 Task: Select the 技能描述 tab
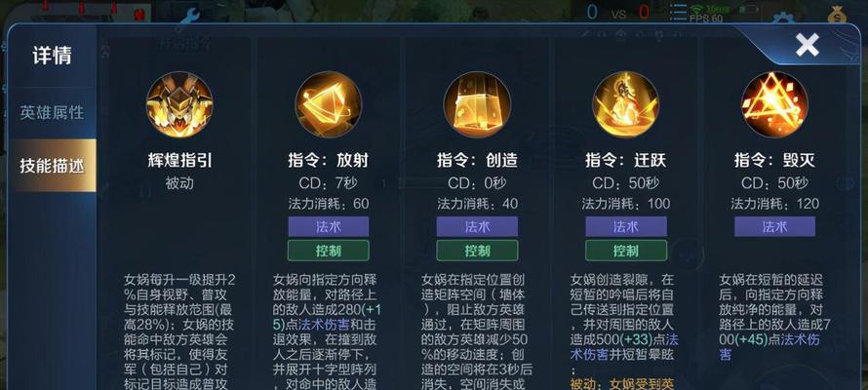click(52, 166)
